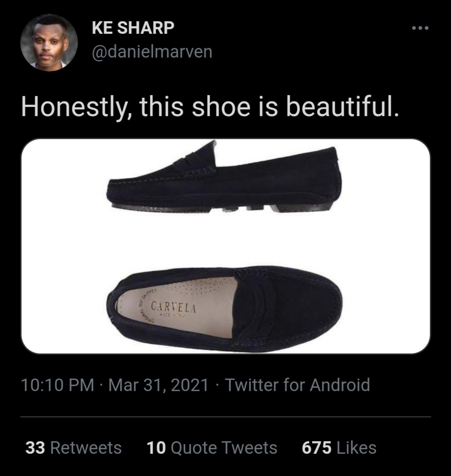451x476 pixels.
Task: Tap the top-view loafer in the photo
Action: [x=225, y=307]
